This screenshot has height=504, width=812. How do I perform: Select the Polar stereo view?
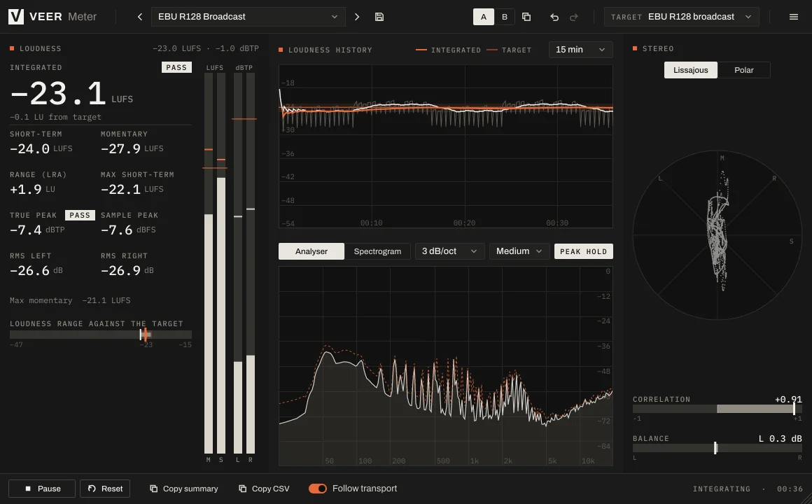pos(743,70)
